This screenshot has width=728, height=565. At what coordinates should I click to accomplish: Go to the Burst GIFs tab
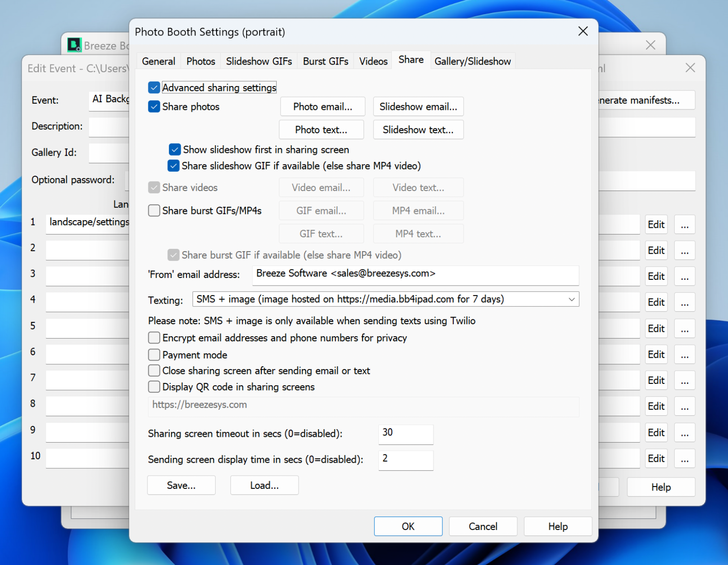click(x=325, y=61)
